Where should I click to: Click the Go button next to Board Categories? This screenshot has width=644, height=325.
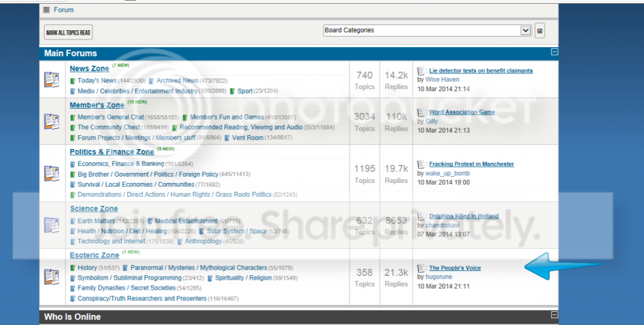pyautogui.click(x=540, y=31)
